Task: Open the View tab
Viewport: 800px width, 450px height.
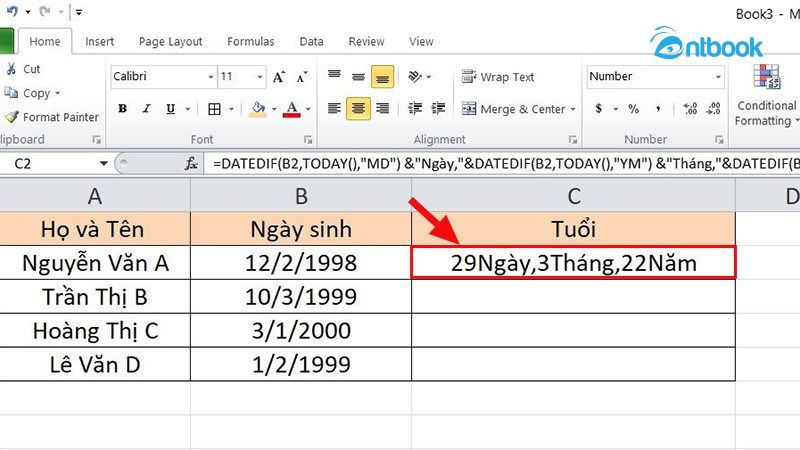Action: (421, 41)
